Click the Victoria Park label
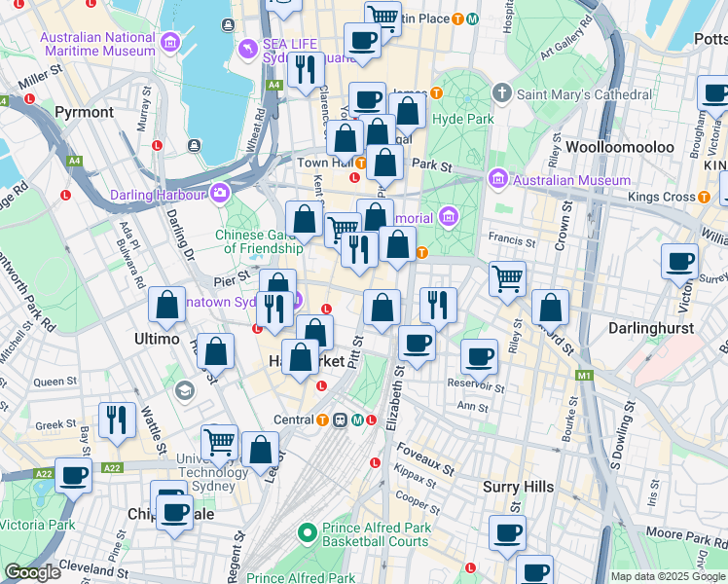Screen dimensions: 728x584 pyautogui.click(x=37, y=525)
